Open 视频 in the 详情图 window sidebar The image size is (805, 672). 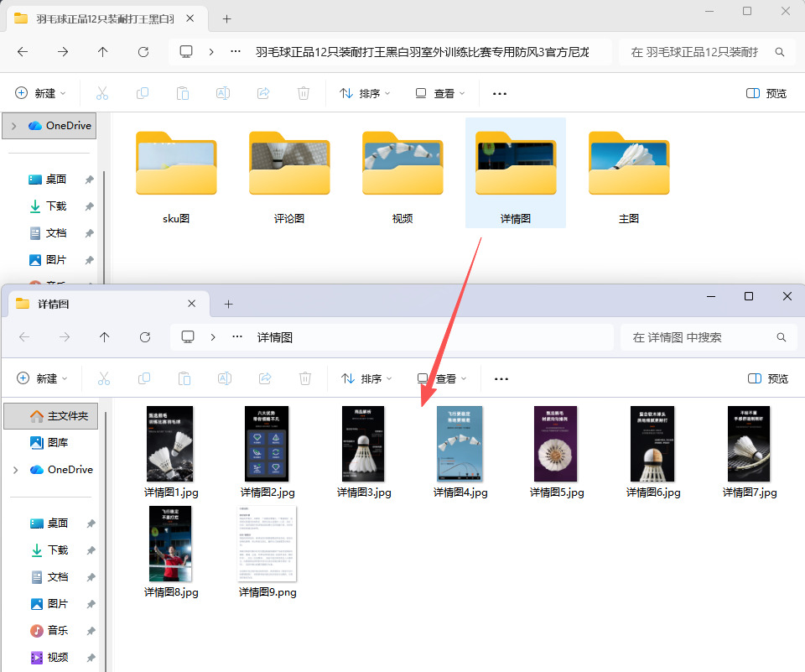point(49,657)
